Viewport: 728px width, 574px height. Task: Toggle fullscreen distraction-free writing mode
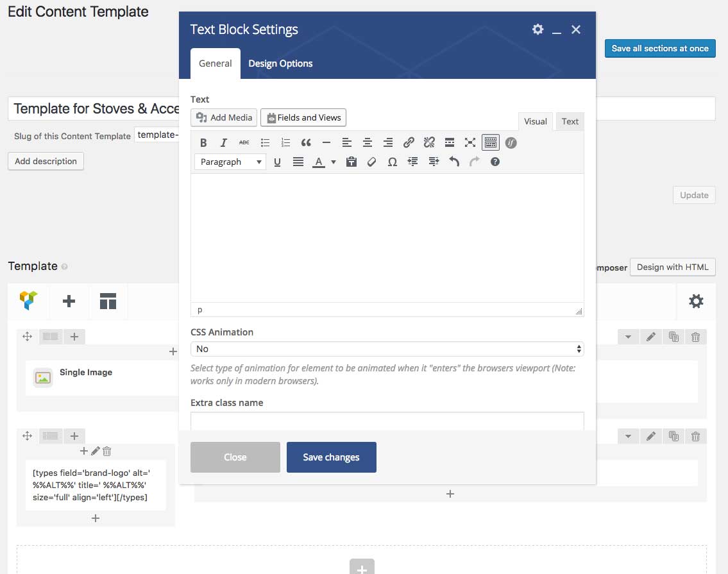(x=470, y=143)
